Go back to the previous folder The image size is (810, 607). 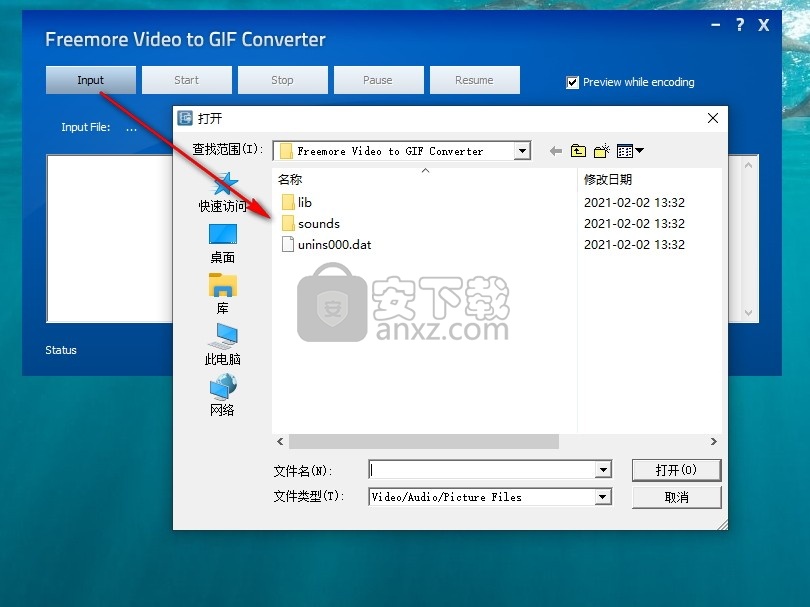pyautogui.click(x=556, y=151)
